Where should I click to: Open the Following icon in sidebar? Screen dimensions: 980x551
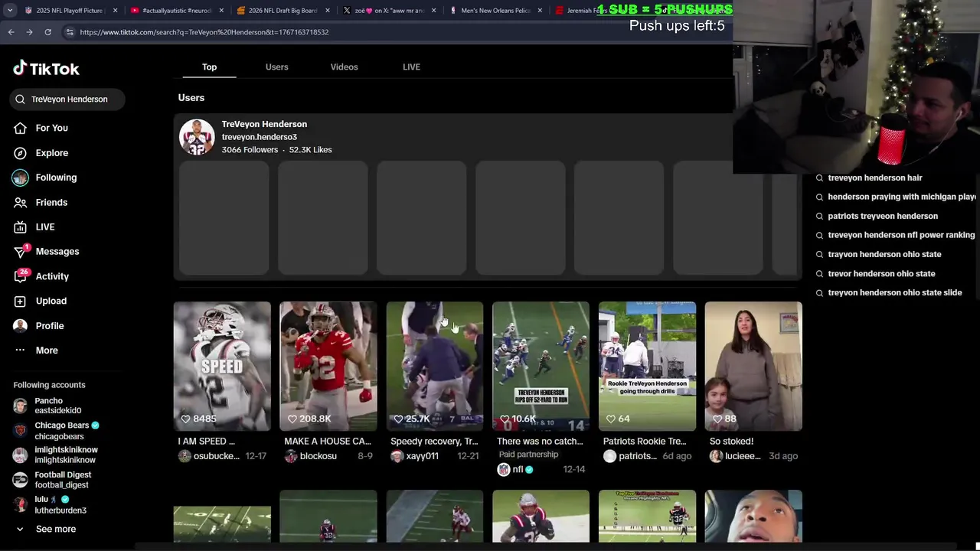point(21,178)
